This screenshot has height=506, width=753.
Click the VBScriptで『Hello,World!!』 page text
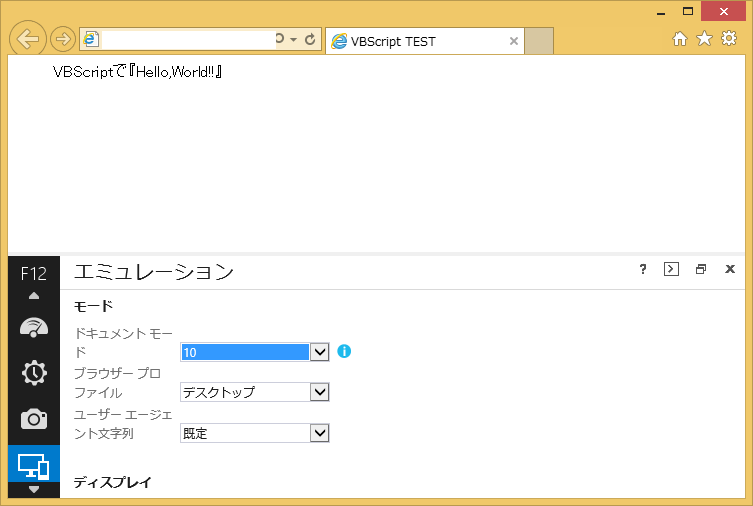[x=137, y=72]
